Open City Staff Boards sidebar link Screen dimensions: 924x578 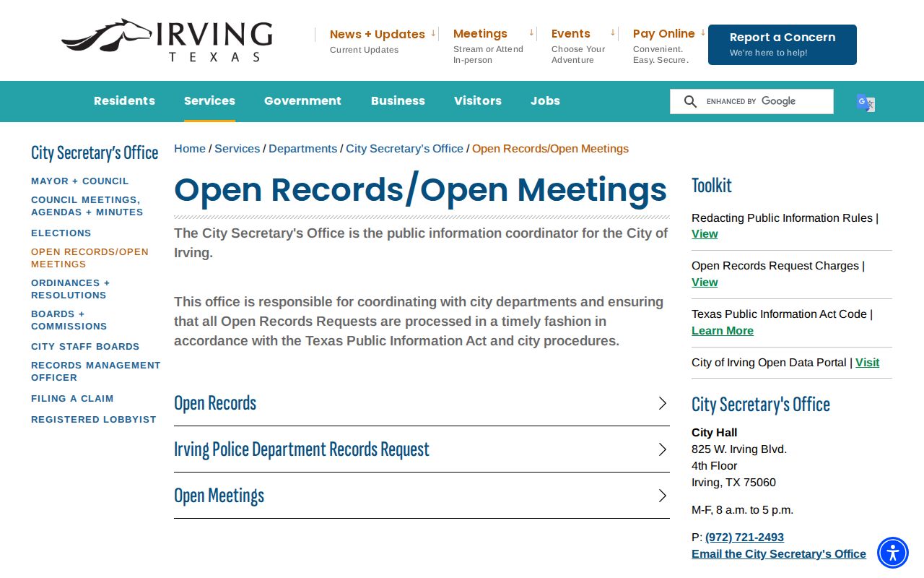click(85, 347)
